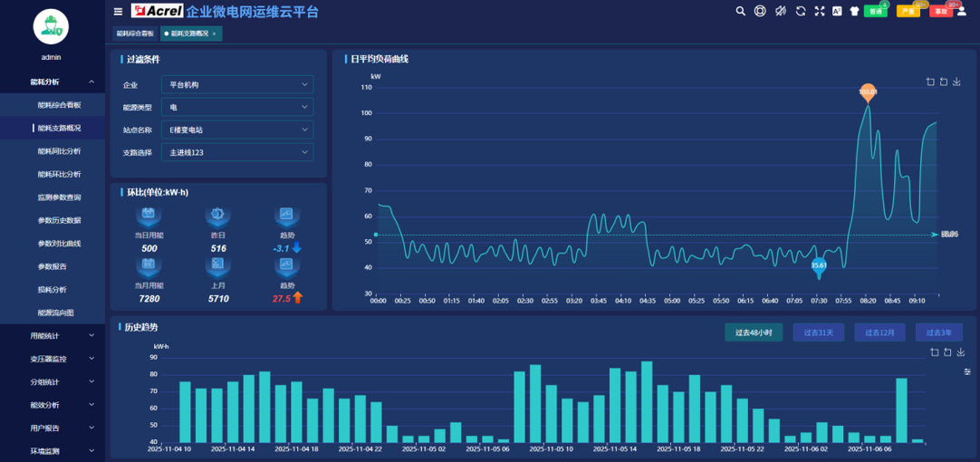This screenshot has height=462, width=980.
Task: Enter fullscreen using the expand icon
Action: (820, 11)
